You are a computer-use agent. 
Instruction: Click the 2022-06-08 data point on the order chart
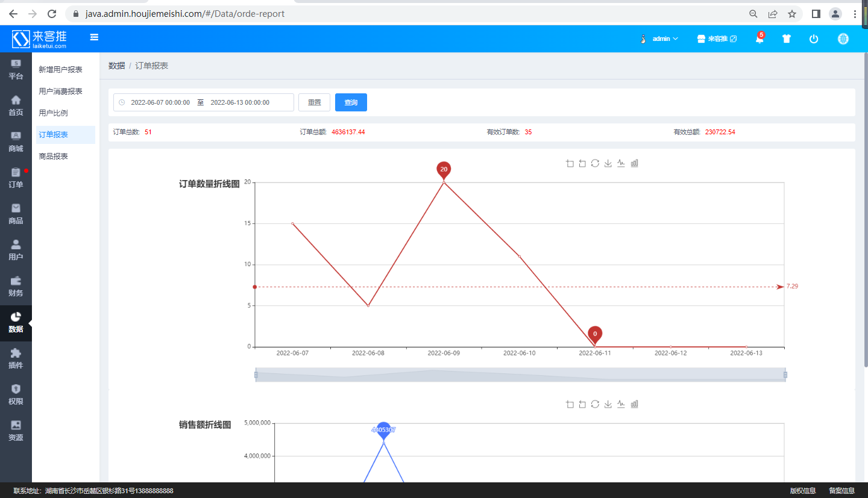pyautogui.click(x=368, y=305)
